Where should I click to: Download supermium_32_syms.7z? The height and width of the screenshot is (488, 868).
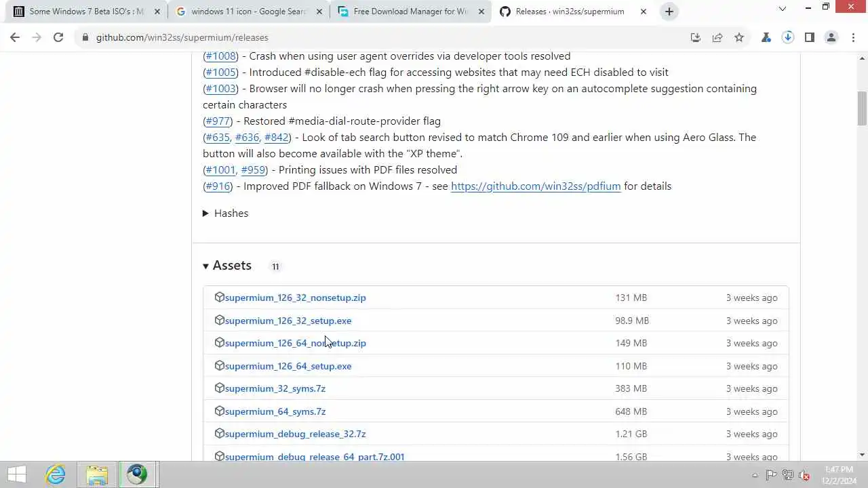(275, 388)
